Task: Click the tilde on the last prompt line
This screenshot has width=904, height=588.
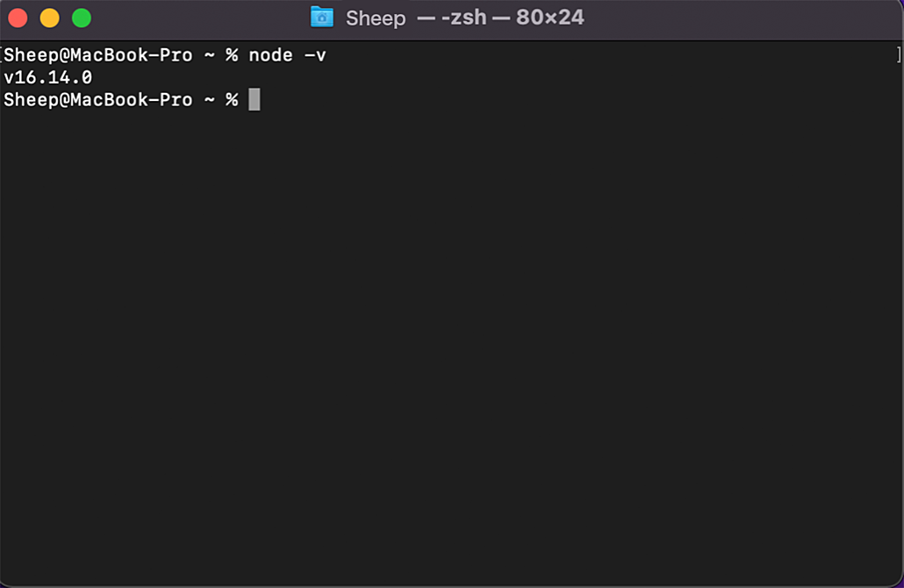Action: coord(209,100)
